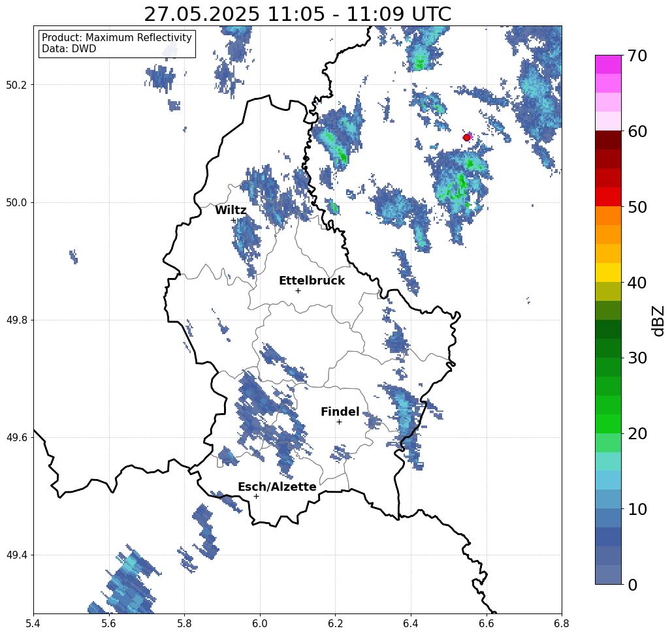
Task: Click the latitude label 49.6
Action: click(x=16, y=438)
